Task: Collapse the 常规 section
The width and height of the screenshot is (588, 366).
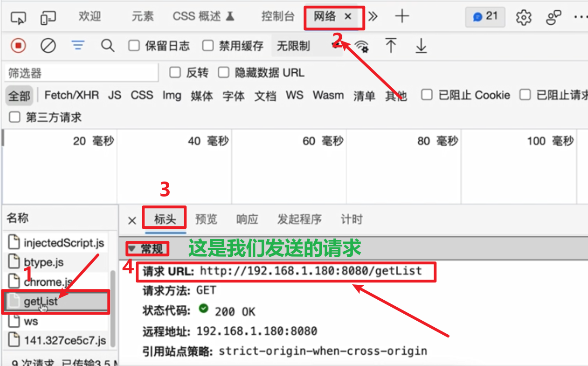Action: point(132,249)
